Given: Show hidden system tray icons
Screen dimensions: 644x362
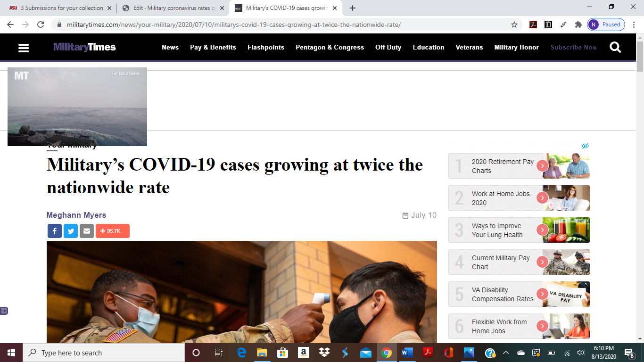Looking at the screenshot, I should (x=506, y=353).
